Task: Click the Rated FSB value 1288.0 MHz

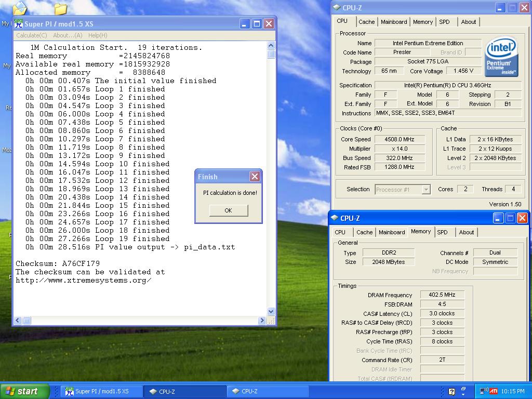Action: 400,167
